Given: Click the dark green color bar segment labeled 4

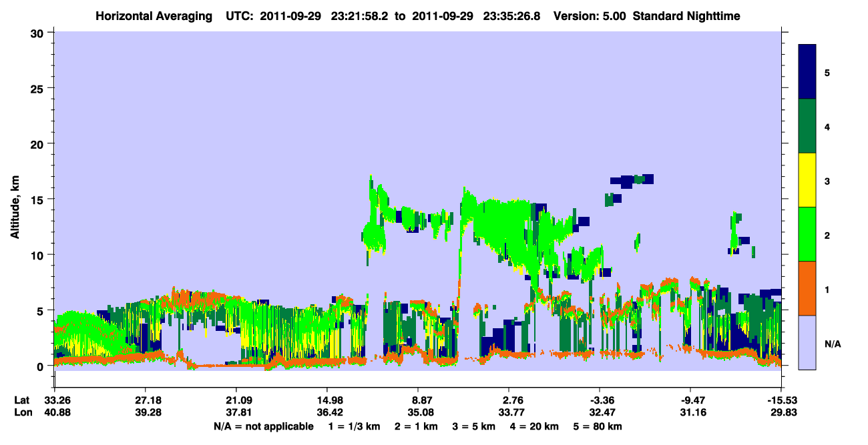Looking at the screenshot, I should pyautogui.click(x=807, y=126).
